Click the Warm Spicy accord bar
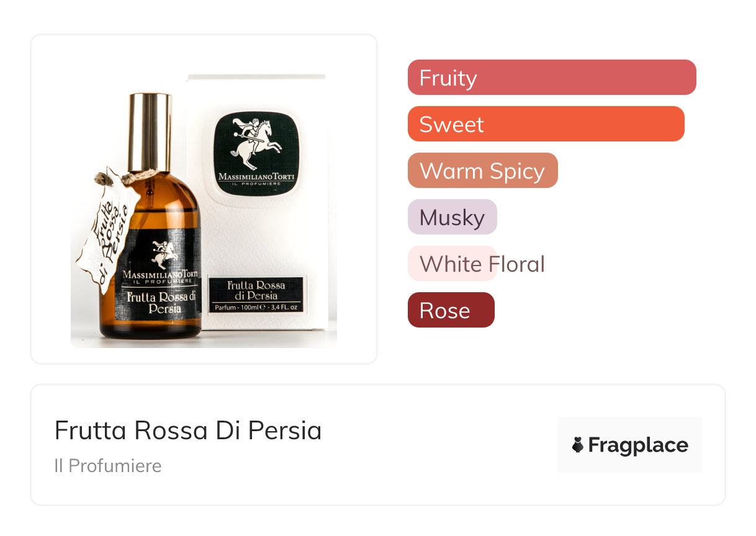Screen dimensions: 756x536 (x=482, y=171)
